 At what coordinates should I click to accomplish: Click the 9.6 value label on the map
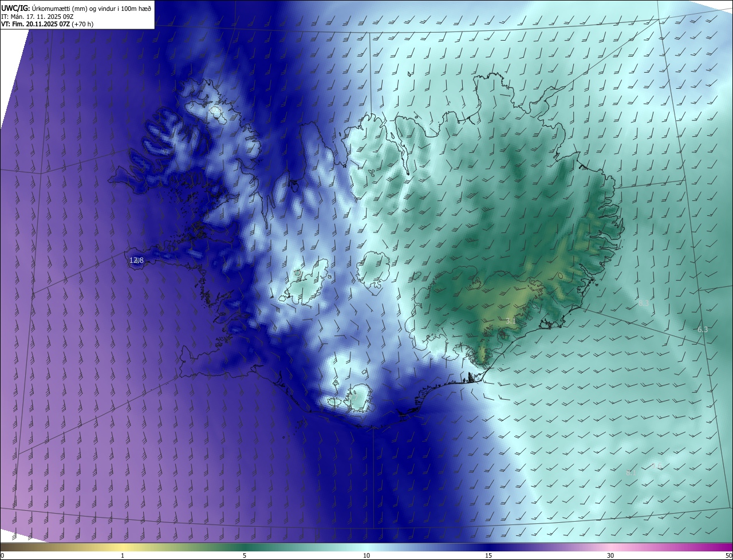[657, 466]
